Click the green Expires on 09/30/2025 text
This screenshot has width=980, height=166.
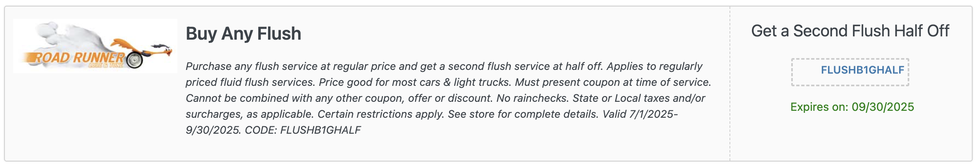(852, 107)
